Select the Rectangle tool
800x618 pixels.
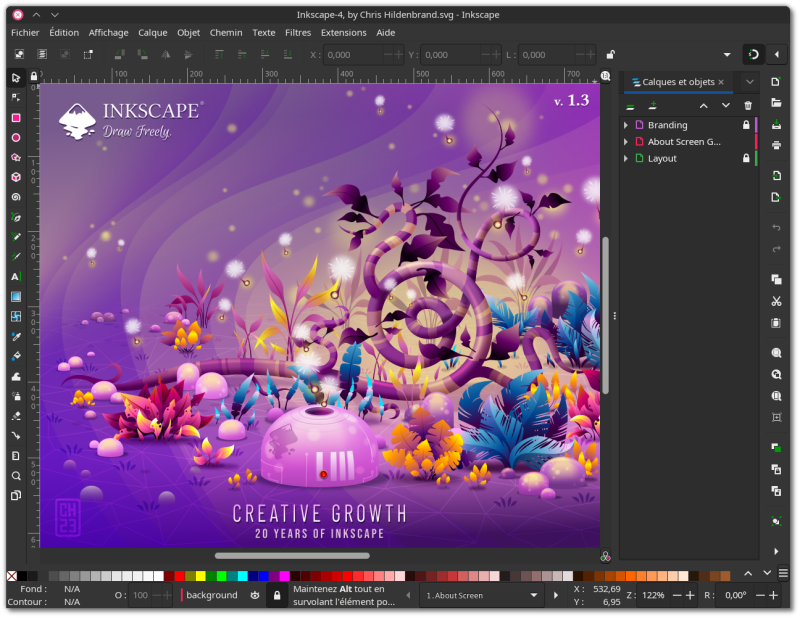click(x=16, y=118)
